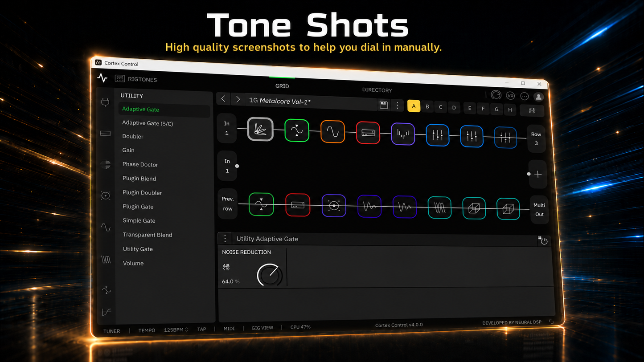
Task: Select the red amp block in bottom row
Action: [298, 205]
